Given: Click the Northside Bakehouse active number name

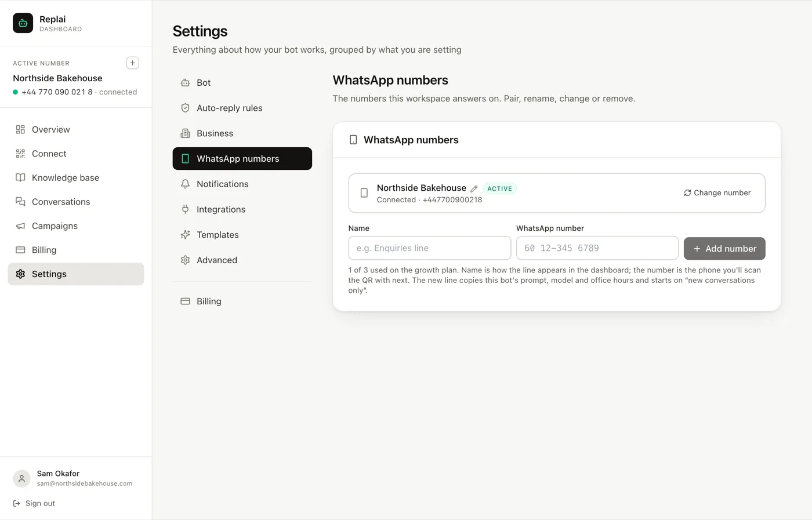Looking at the screenshot, I should coord(57,78).
